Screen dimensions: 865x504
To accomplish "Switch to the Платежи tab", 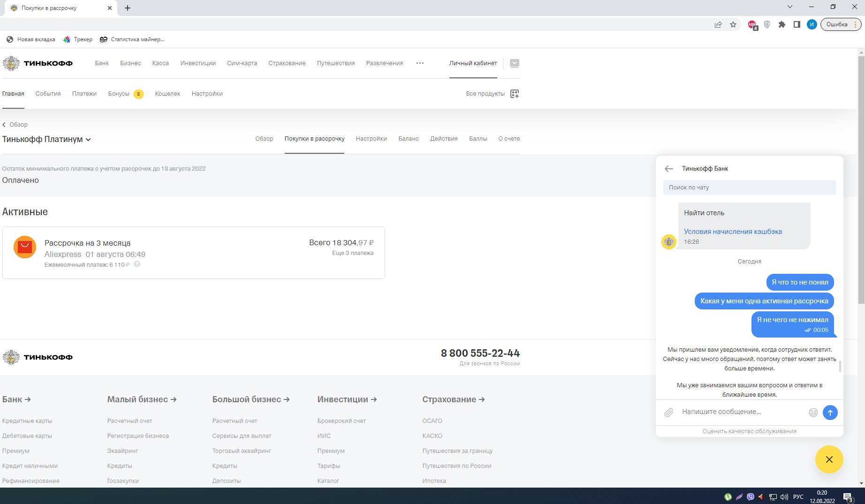I will [84, 94].
